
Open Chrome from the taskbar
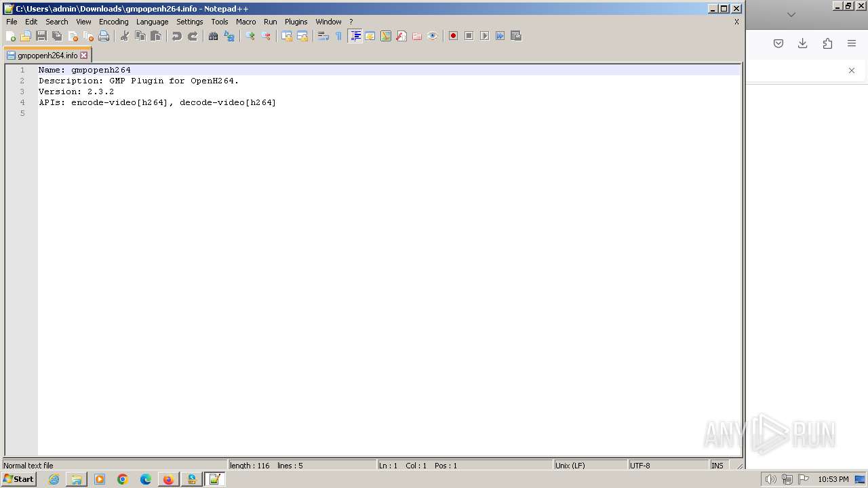pyautogui.click(x=123, y=479)
